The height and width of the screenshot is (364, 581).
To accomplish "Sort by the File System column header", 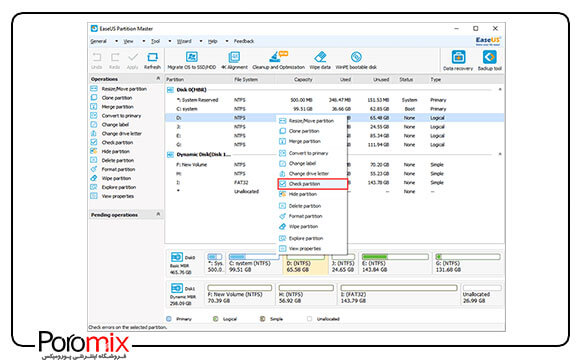I will [x=246, y=79].
